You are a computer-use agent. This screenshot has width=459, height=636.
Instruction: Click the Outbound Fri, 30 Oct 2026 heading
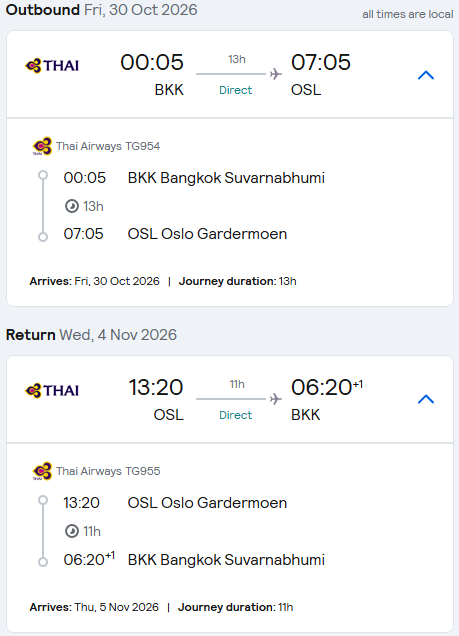(101, 10)
